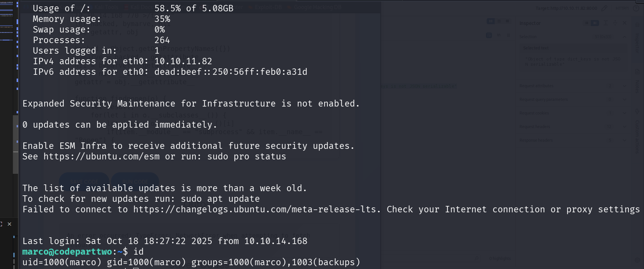Click the message options hamburger icon
This screenshot has height=269, width=644.
[x=508, y=35]
